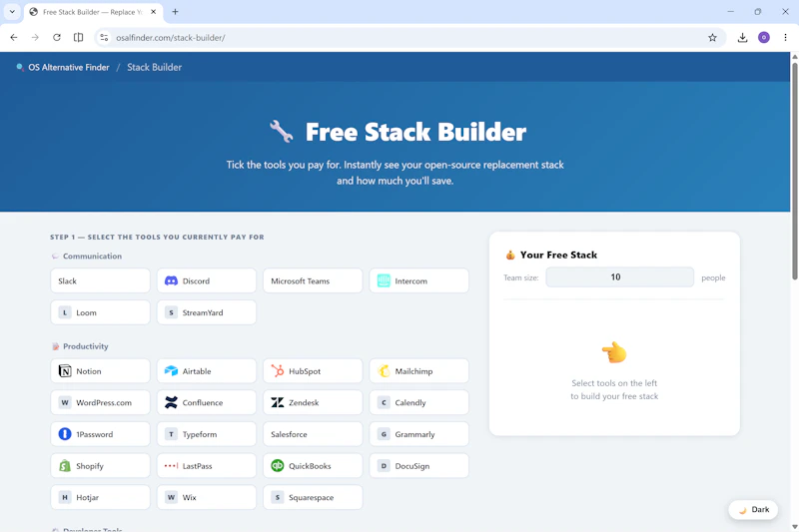This screenshot has height=532, width=799.
Task: Click the Airtable logo icon
Action: coord(171,371)
